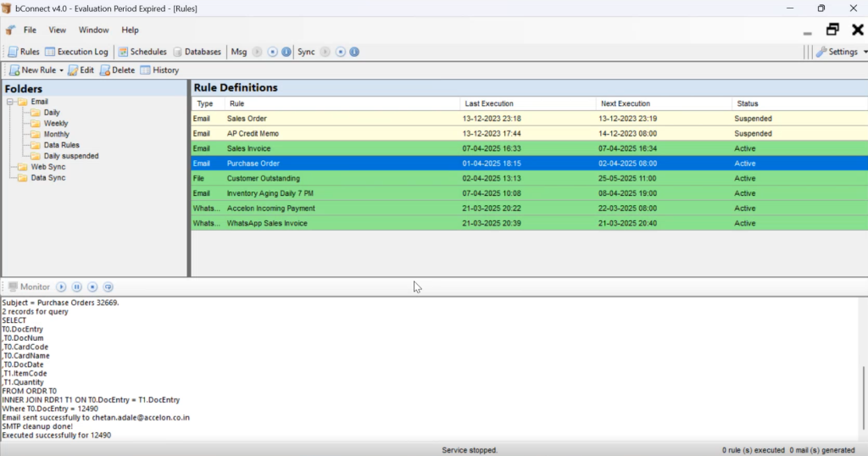Open the Help menu
This screenshot has width=868, height=456.
(130, 30)
